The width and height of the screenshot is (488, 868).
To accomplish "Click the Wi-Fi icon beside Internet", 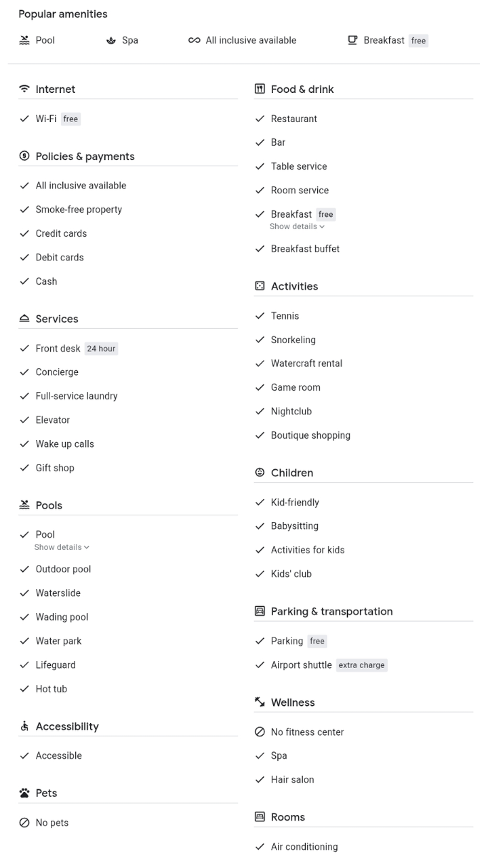I will click(x=24, y=89).
